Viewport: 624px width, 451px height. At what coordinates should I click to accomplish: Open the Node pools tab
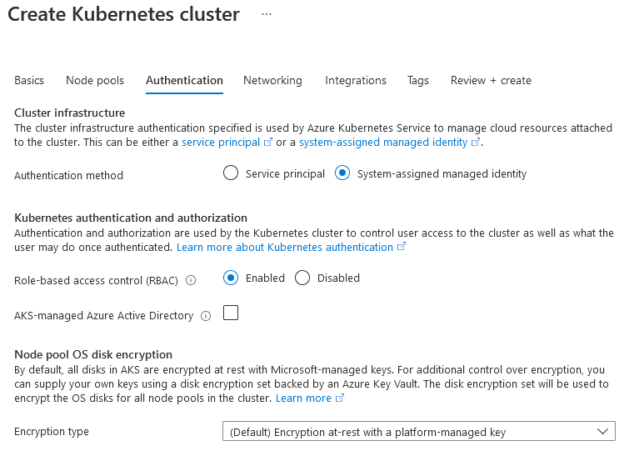click(x=95, y=80)
